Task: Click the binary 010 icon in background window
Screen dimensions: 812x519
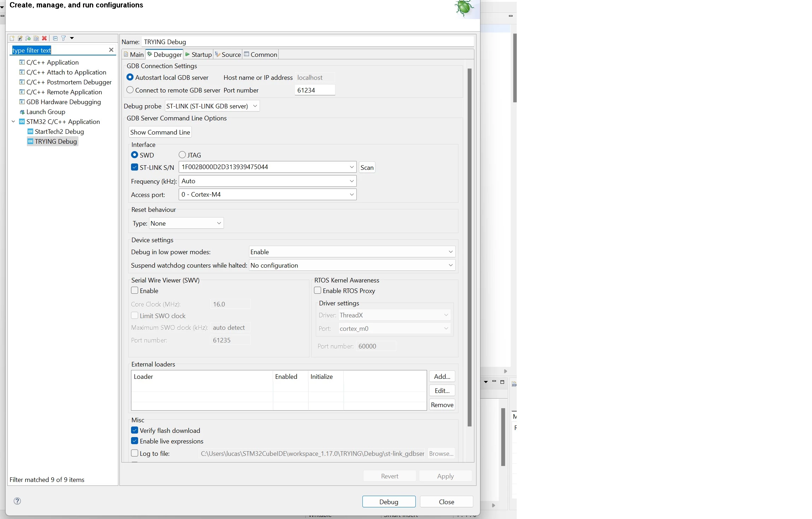Action: click(x=514, y=384)
